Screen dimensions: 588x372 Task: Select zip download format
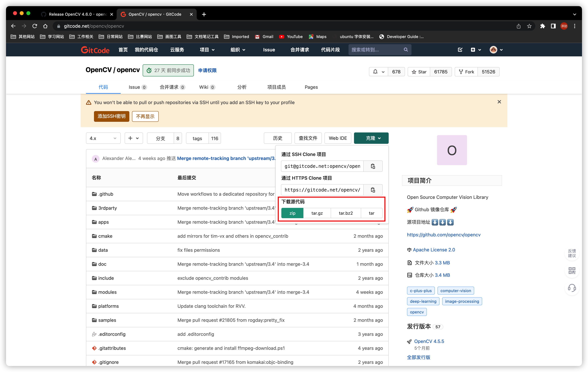(x=292, y=213)
